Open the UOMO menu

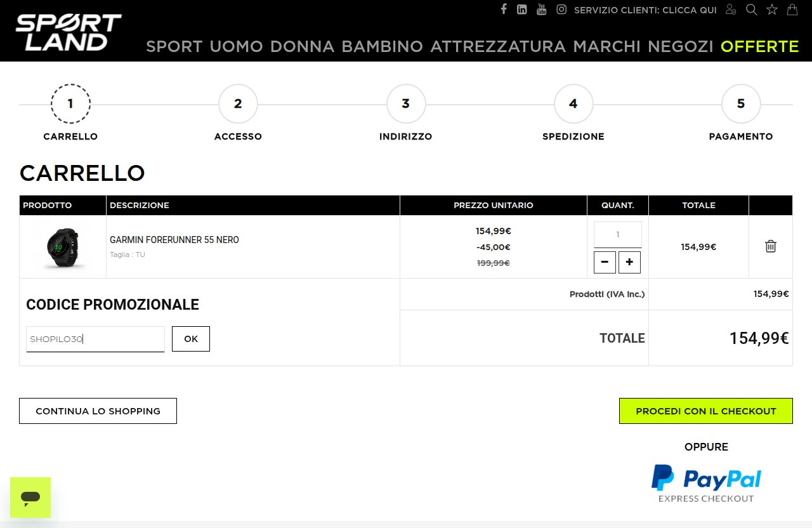[x=236, y=46]
